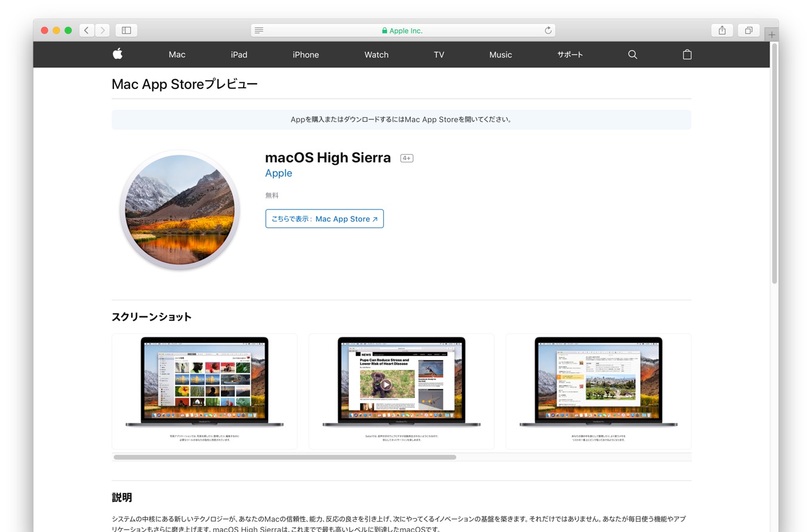This screenshot has width=812, height=532.
Task: Open the TV menu item
Action: tap(439, 54)
